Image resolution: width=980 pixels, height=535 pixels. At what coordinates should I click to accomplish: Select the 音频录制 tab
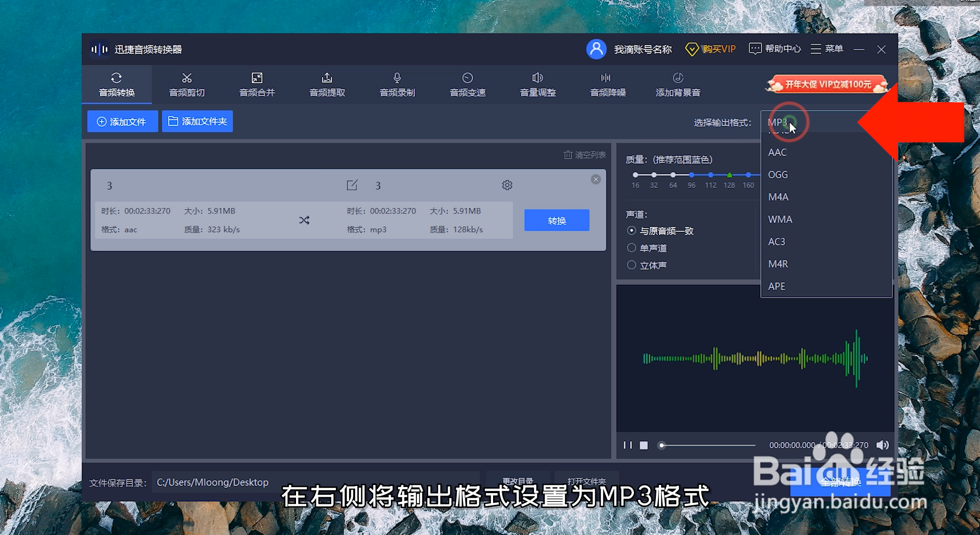tap(397, 85)
